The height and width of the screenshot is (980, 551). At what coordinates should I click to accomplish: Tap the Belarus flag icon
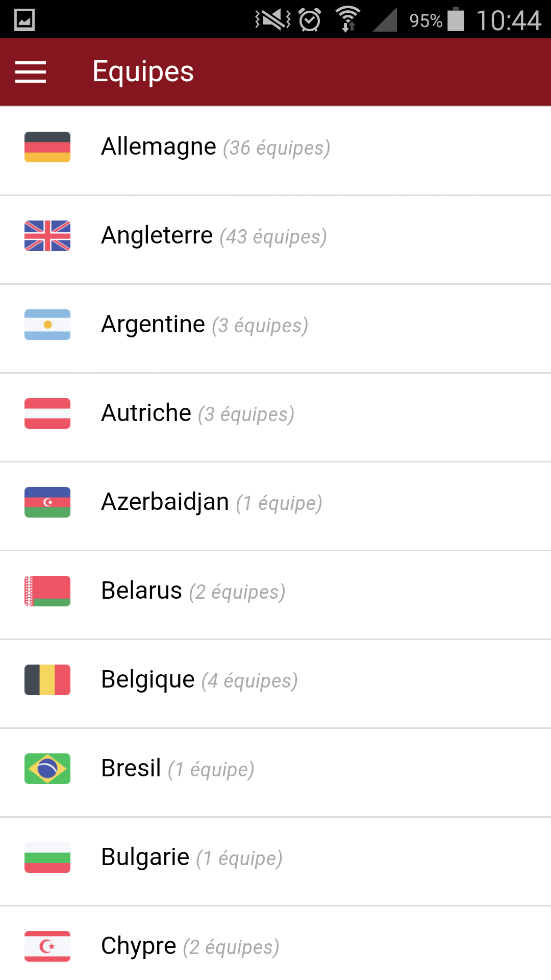coord(47,591)
